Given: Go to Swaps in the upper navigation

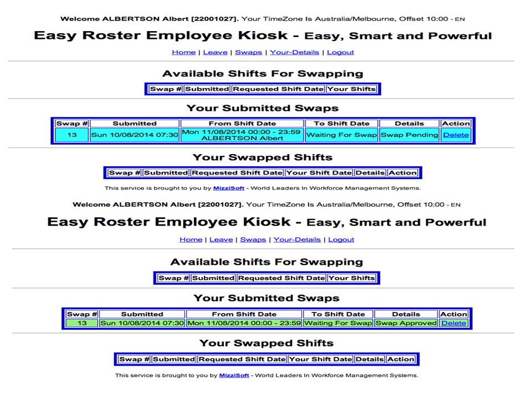Looking at the screenshot, I should (248, 52).
